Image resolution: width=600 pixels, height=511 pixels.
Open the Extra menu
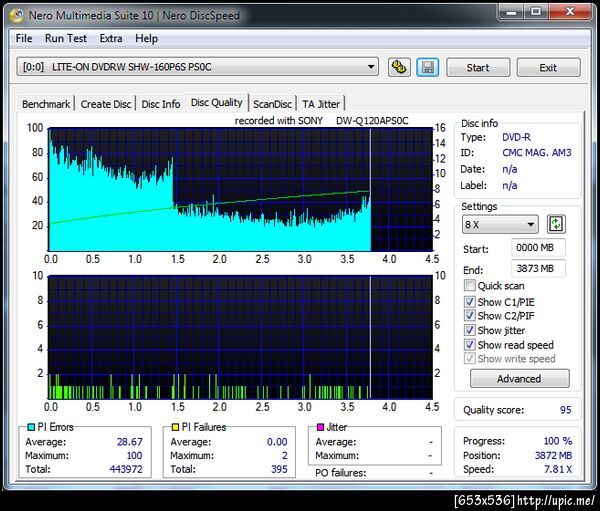coord(111,38)
